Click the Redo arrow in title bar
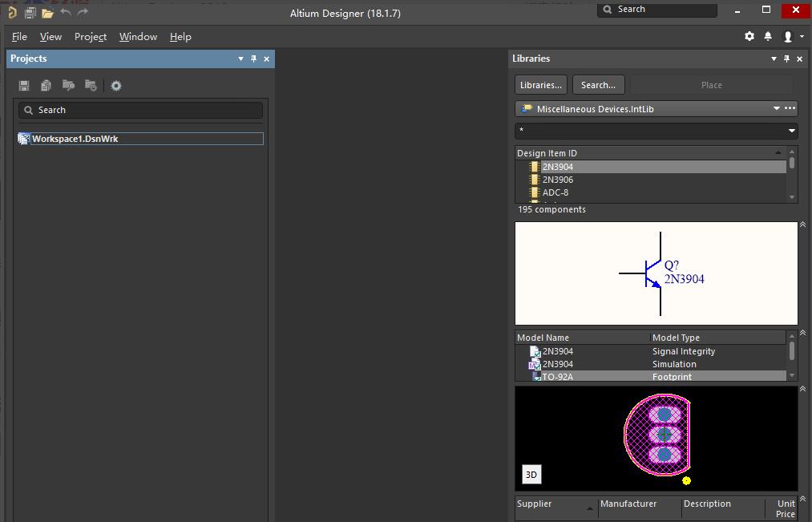812x522 pixels. click(83, 12)
